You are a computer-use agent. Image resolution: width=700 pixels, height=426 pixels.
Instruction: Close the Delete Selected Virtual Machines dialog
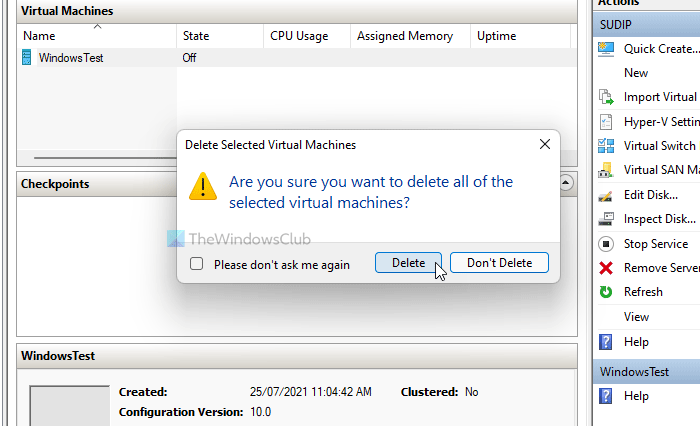[545, 144]
